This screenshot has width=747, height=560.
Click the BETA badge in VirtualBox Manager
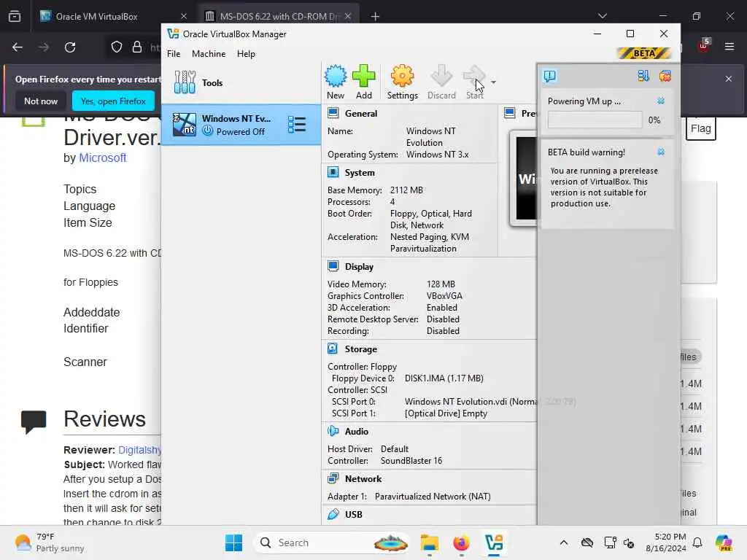(644, 52)
